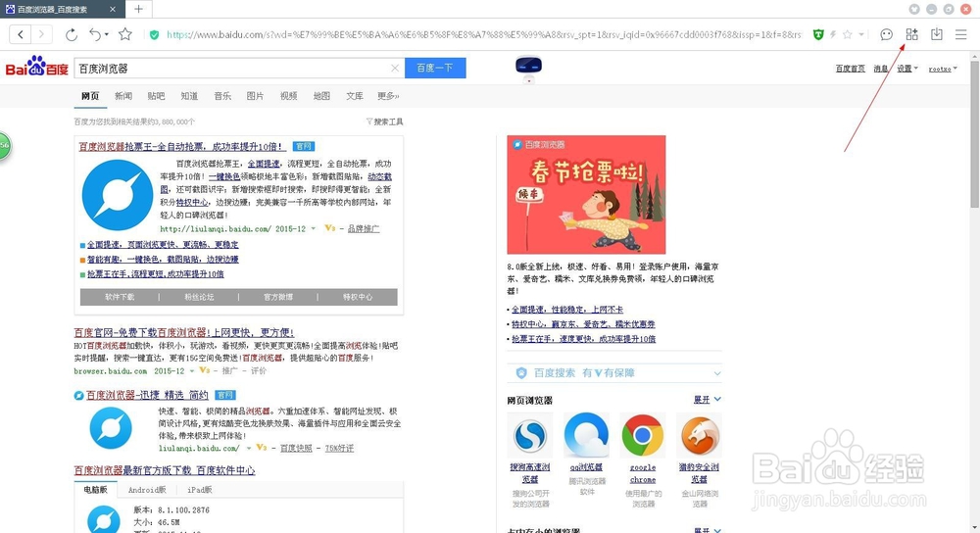The image size is (980, 533).
Task: Select the 网页 search tab
Action: click(90, 96)
